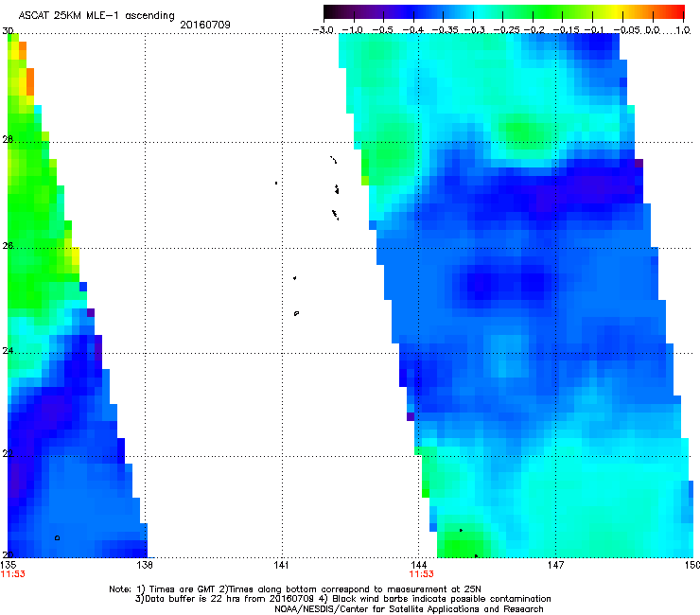Click the NOAA/NESDIS credit line

(409, 609)
